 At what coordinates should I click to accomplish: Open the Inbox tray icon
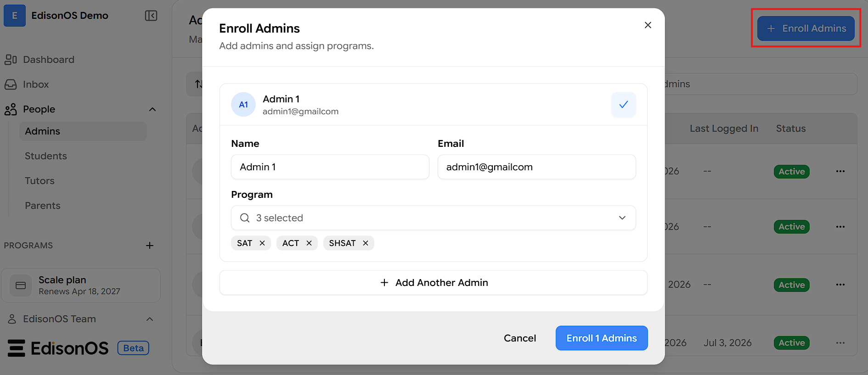pyautogui.click(x=11, y=84)
